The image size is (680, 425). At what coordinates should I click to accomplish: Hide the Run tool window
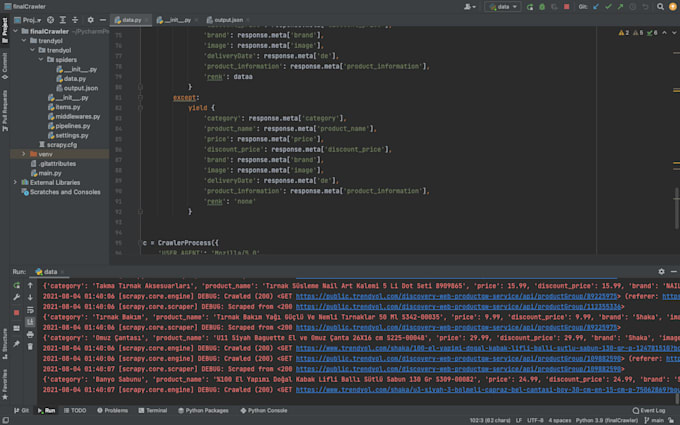[673, 271]
